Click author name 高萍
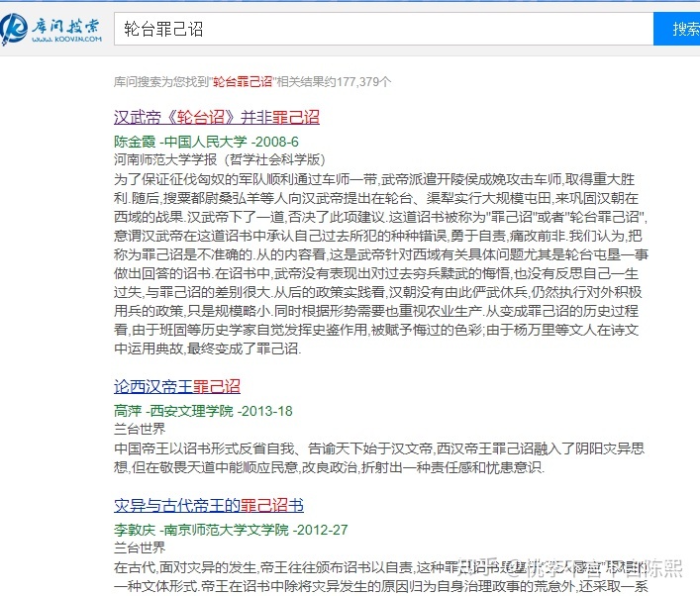The image size is (700, 596). click(x=128, y=410)
